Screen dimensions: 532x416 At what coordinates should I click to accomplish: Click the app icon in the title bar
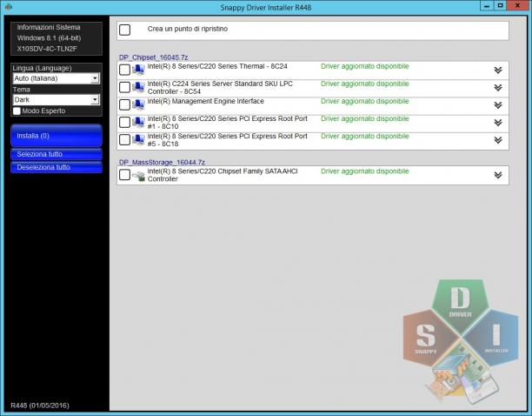[9, 6]
